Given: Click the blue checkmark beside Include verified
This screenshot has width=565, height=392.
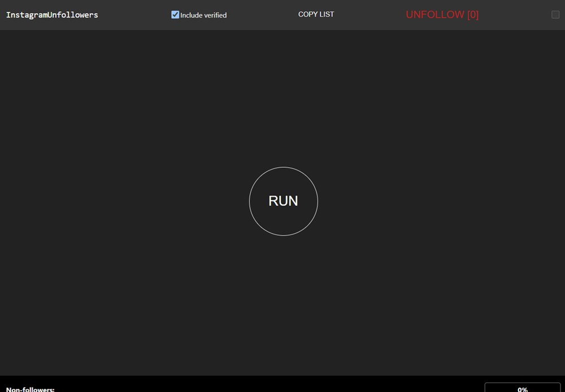Looking at the screenshot, I should (175, 15).
